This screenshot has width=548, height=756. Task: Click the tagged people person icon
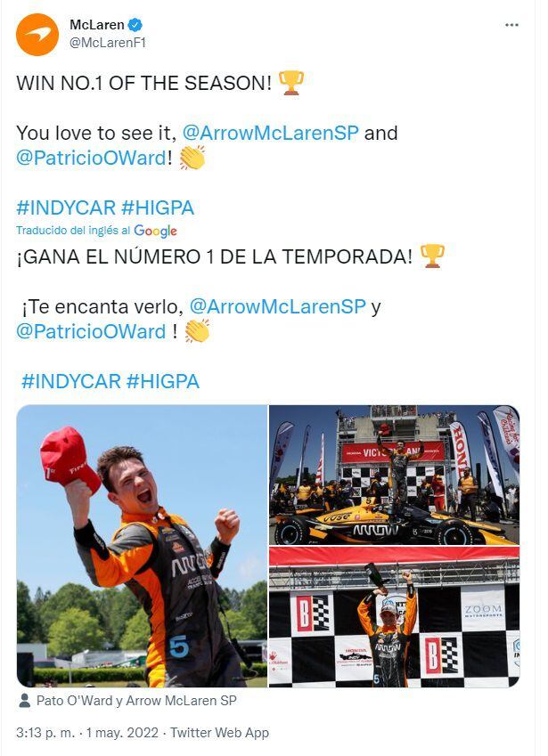tap(24, 701)
